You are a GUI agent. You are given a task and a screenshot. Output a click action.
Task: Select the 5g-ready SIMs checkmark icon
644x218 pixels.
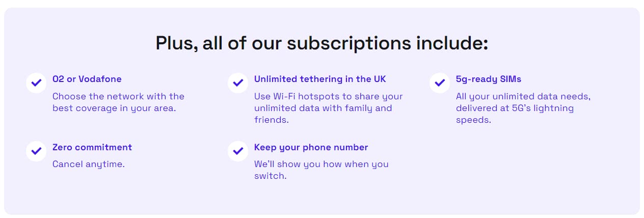[440, 83]
